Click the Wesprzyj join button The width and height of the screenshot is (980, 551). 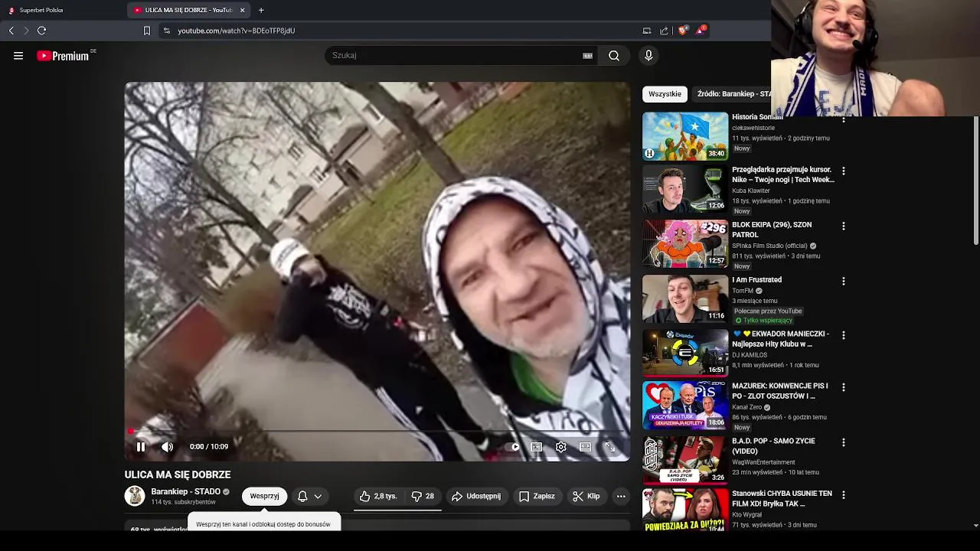point(264,497)
